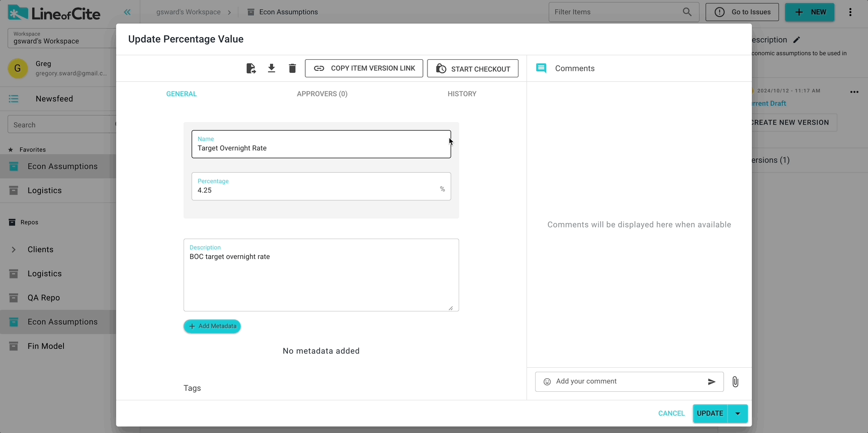The width and height of the screenshot is (868, 433).
Task: Switch to the Approvers tab
Action: 322,94
